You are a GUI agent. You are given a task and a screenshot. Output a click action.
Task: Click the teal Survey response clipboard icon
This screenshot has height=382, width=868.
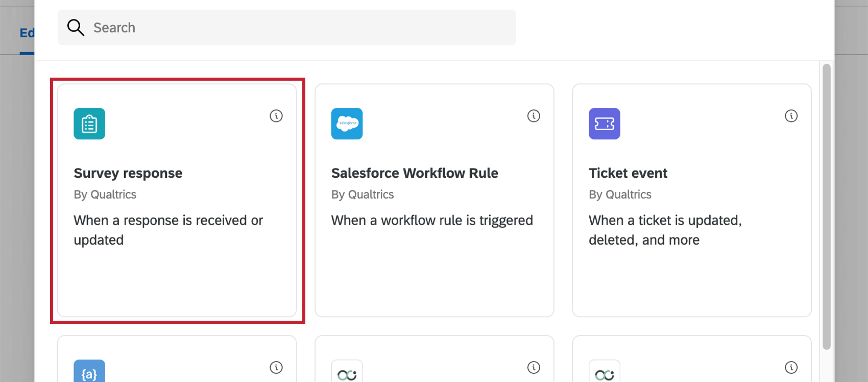tap(89, 124)
